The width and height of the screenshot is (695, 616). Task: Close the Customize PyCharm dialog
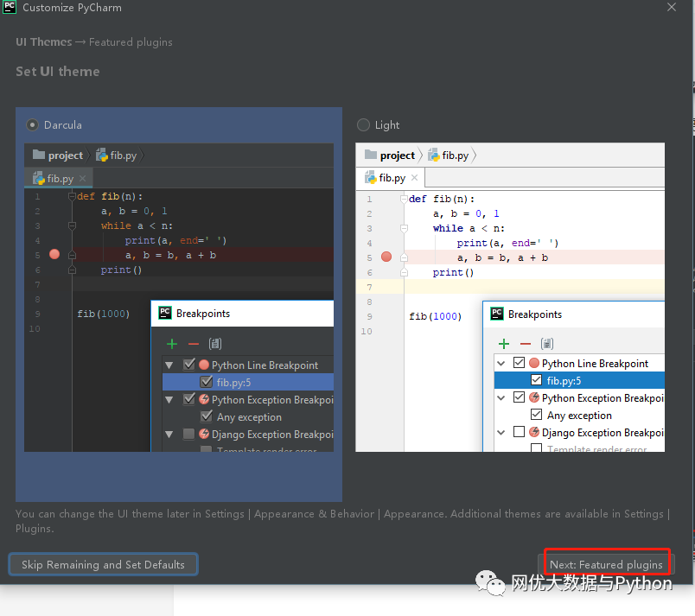(672, 7)
